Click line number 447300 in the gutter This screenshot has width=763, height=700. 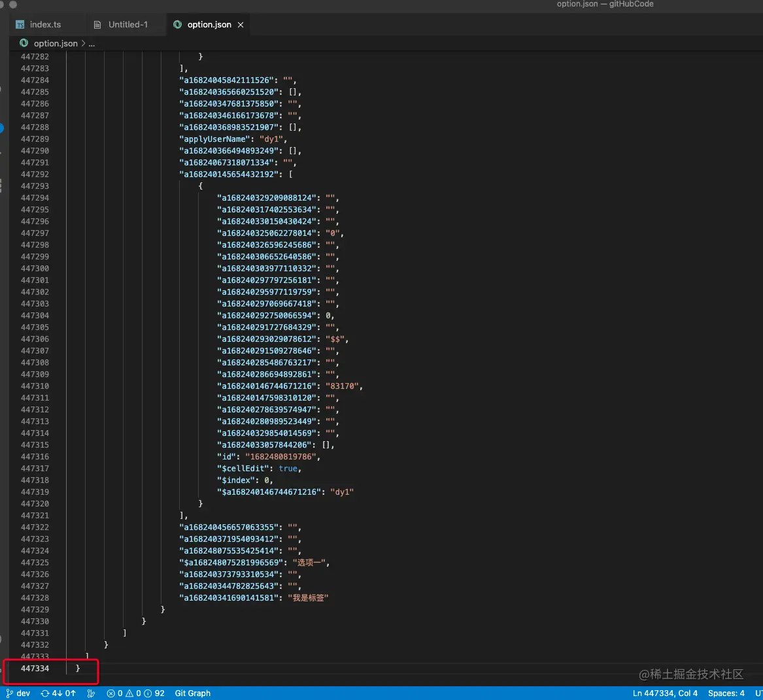[x=35, y=269]
